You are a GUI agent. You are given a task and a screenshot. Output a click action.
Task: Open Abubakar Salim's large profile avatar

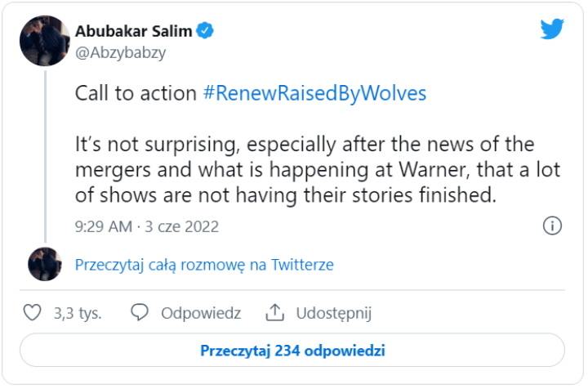click(44, 41)
